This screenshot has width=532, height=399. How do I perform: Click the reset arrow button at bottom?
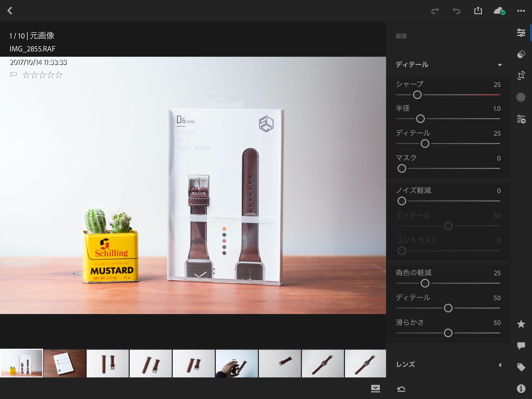point(401,389)
